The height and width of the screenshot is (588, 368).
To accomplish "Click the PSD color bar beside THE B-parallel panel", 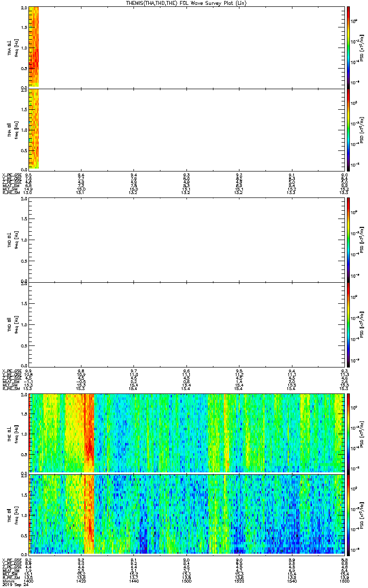I will (x=348, y=514).
